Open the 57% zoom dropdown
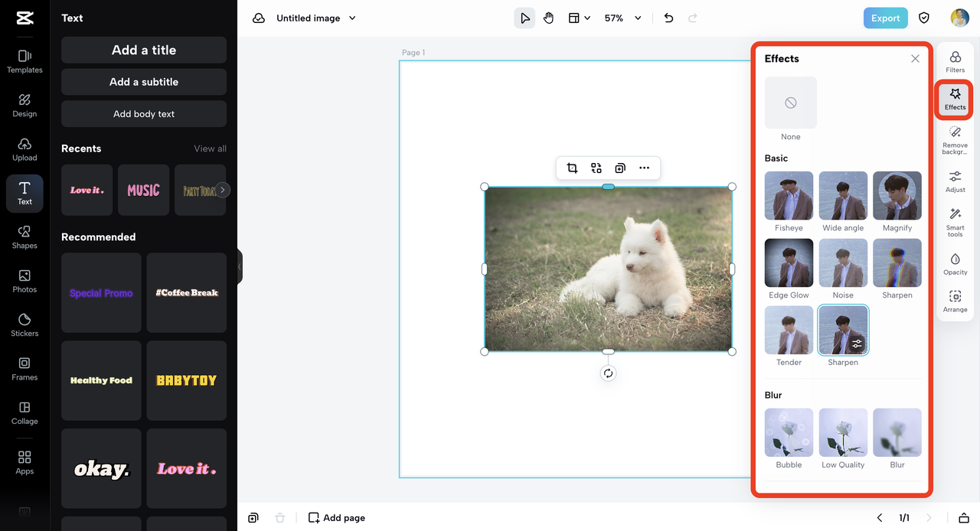This screenshot has width=980, height=531. tap(622, 18)
